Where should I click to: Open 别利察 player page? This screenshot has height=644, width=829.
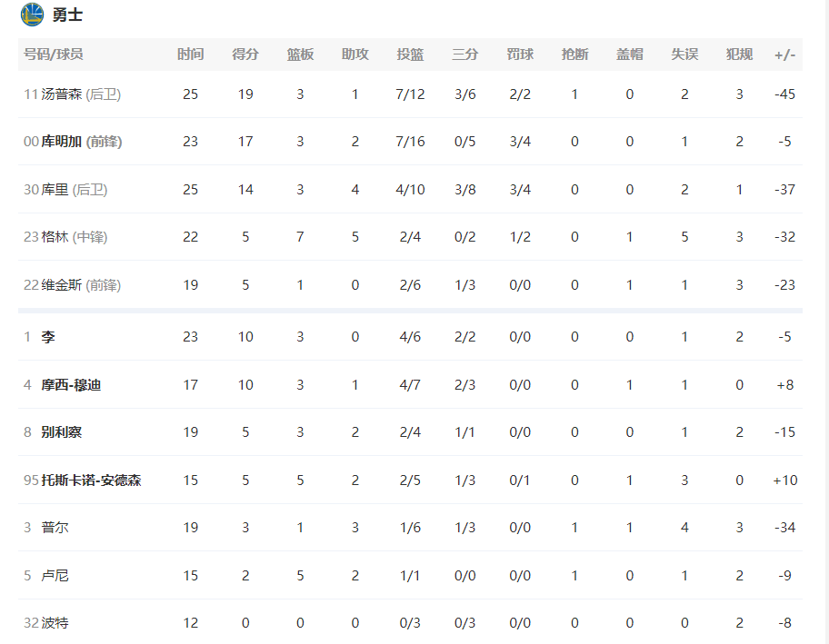pos(61,432)
